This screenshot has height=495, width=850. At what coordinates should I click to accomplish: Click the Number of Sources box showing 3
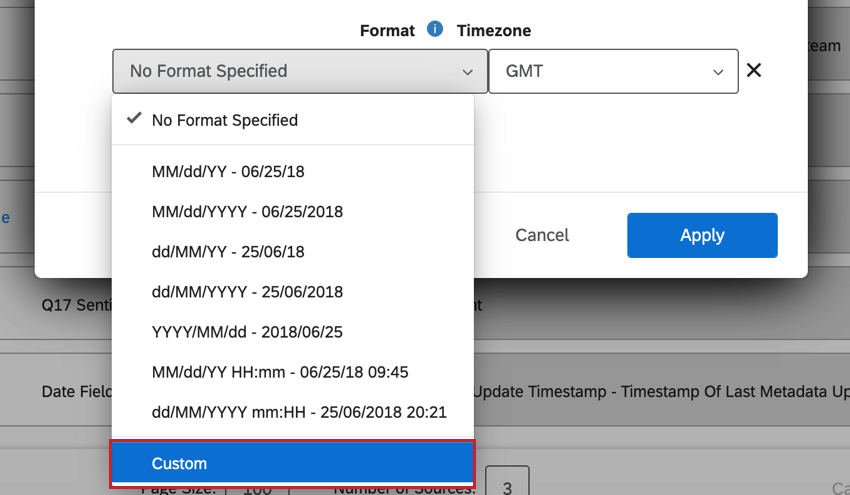(x=507, y=485)
